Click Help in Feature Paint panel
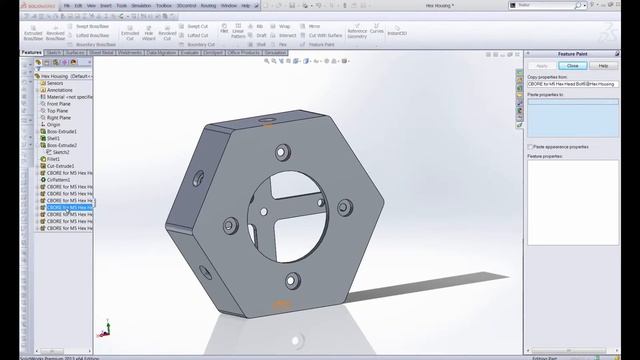 [603, 66]
